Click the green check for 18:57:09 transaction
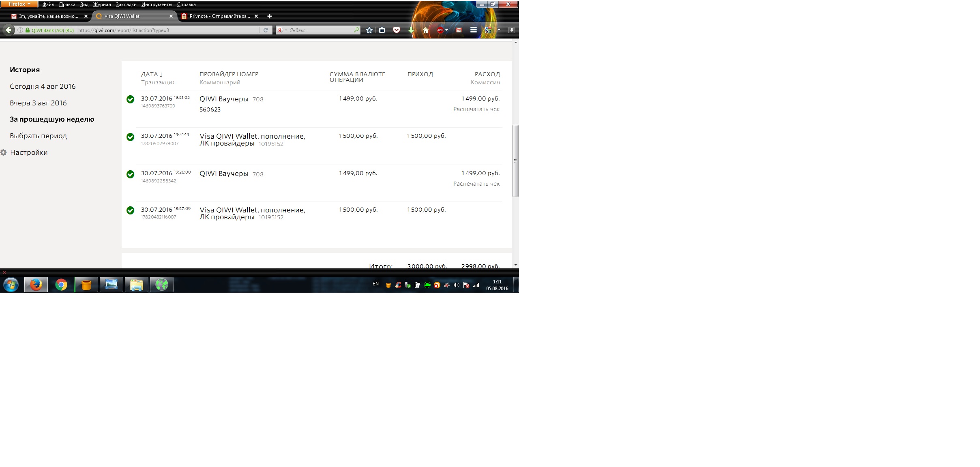This screenshot has height=467, width=980. (x=130, y=210)
